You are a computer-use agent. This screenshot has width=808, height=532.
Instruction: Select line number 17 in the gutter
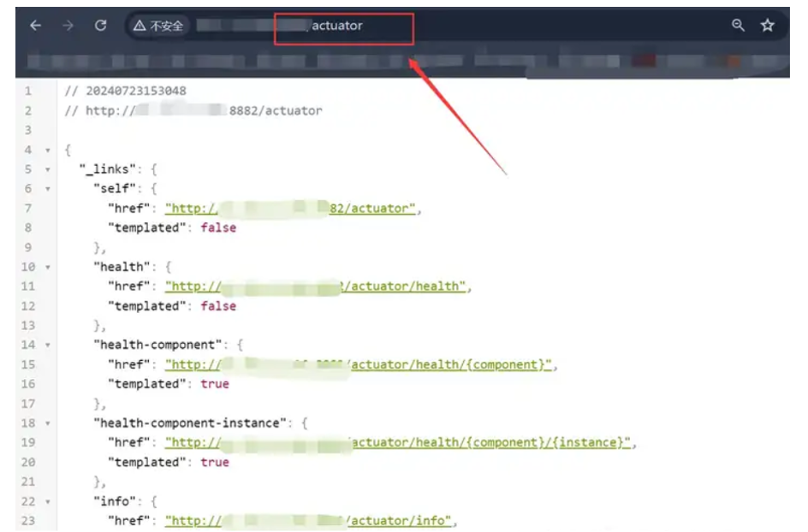pyautogui.click(x=28, y=404)
